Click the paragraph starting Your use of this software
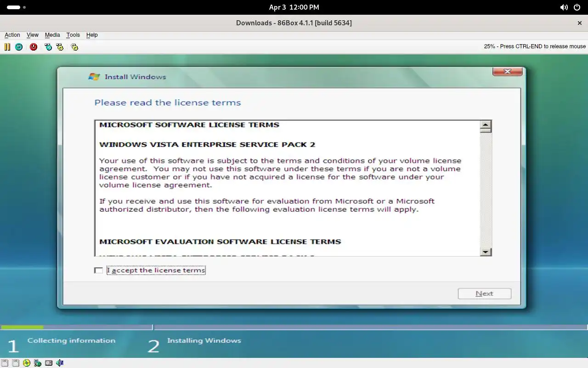588x368 pixels. (x=280, y=173)
